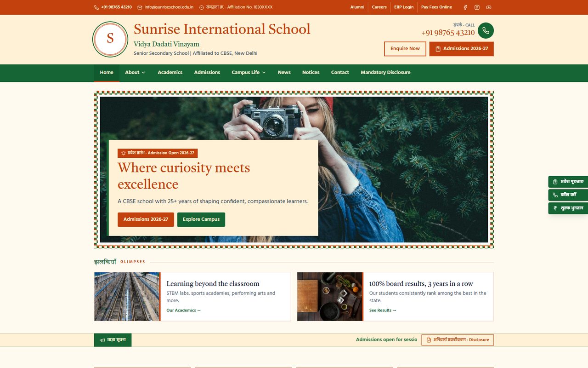
Task: Open the school's Instagram icon
Action: point(477,7)
